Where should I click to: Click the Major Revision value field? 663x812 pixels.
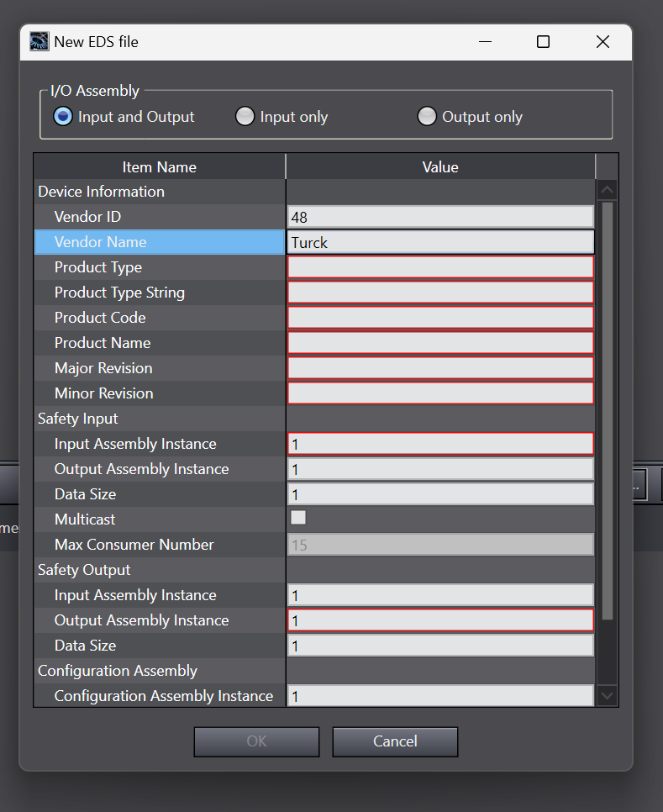tap(440, 368)
